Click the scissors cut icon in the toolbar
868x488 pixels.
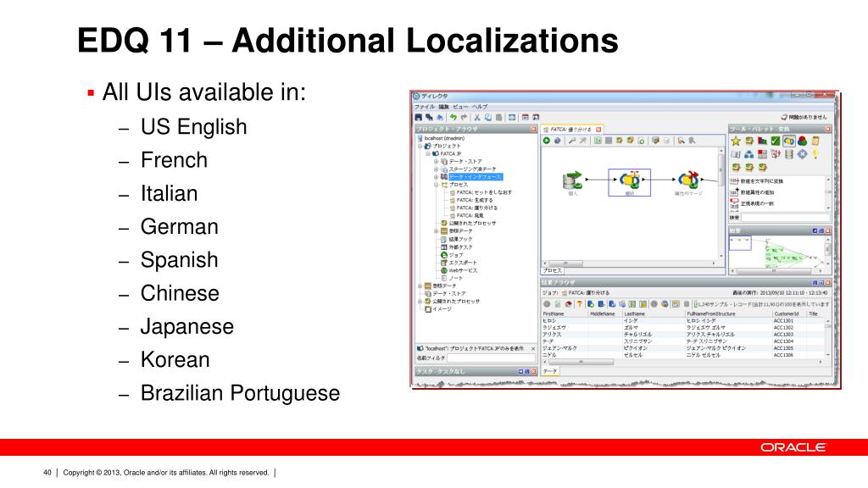coord(477,117)
